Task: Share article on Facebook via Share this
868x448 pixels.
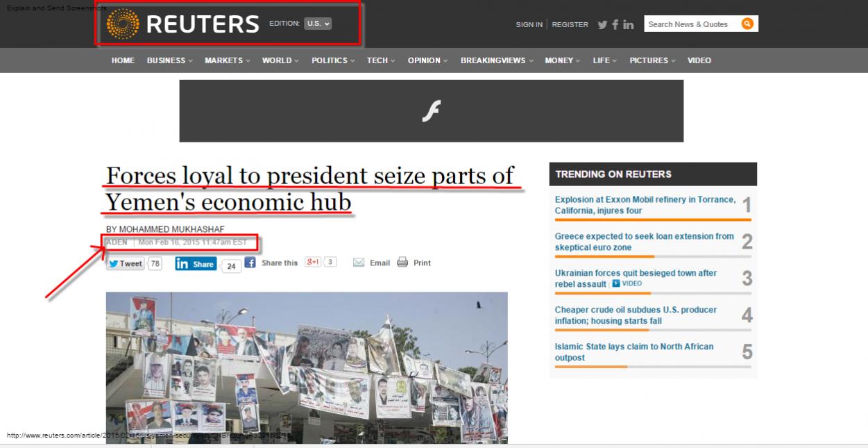Action: [x=271, y=263]
